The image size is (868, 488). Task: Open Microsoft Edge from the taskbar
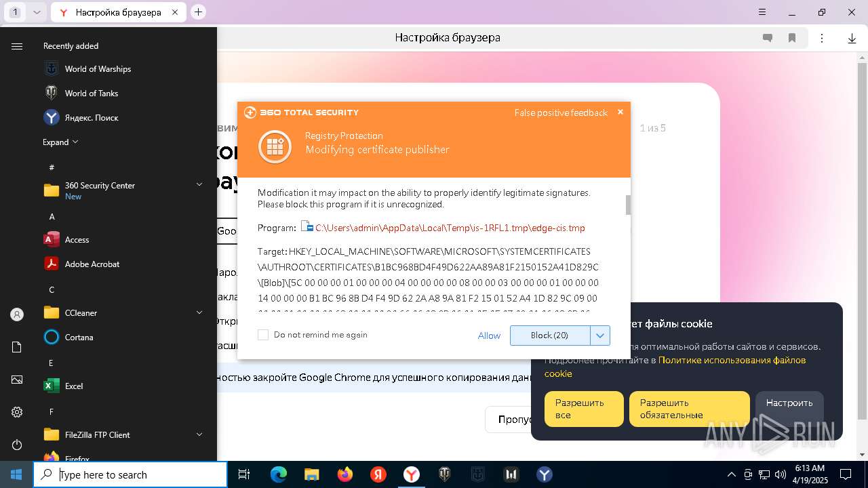[x=279, y=474]
